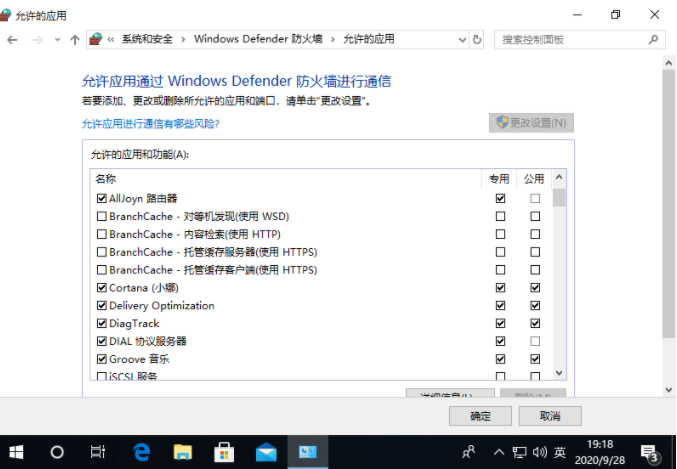Open the recent locations dropdown arrow
This screenshot has width=677, height=469.
click(57, 40)
